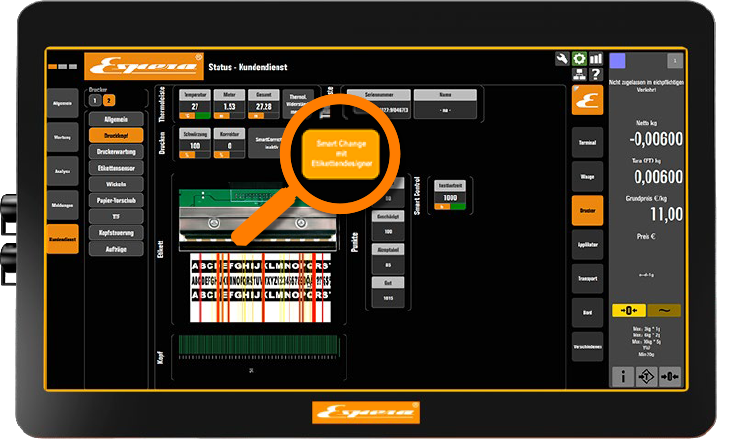Click the Thermol. Widerstand tile
730x440 pixels.
(x=298, y=104)
